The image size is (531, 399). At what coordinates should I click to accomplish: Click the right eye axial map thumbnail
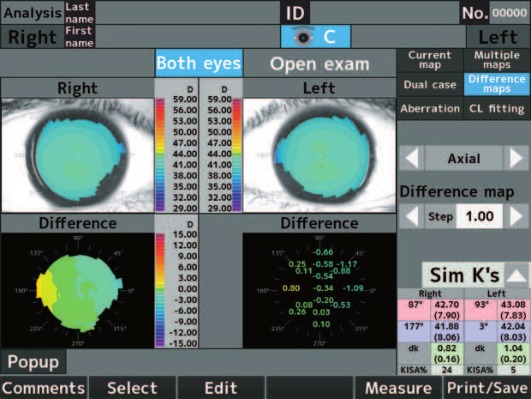tap(78, 155)
